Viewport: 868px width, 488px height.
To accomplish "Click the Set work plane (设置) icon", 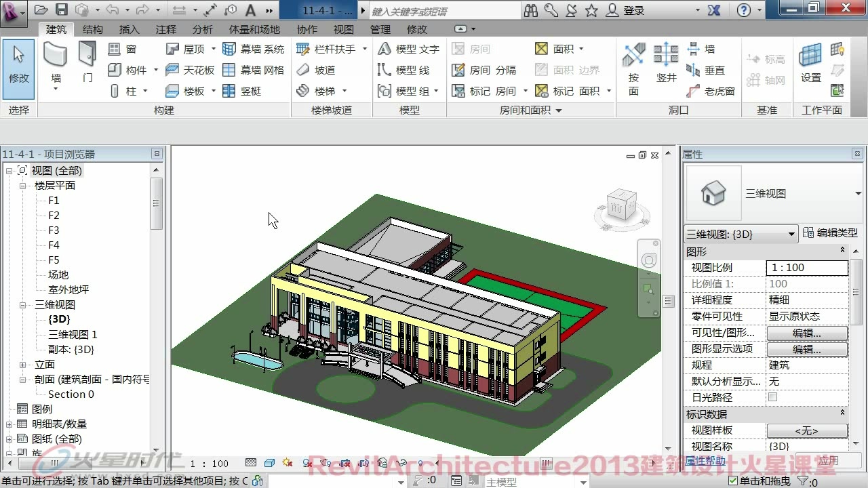I will click(810, 63).
